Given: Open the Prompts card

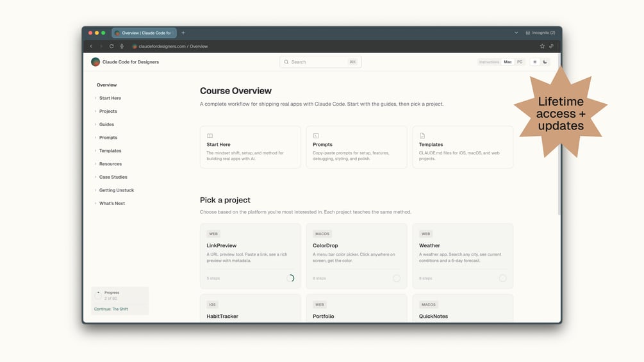Looking at the screenshot, I should point(356,147).
